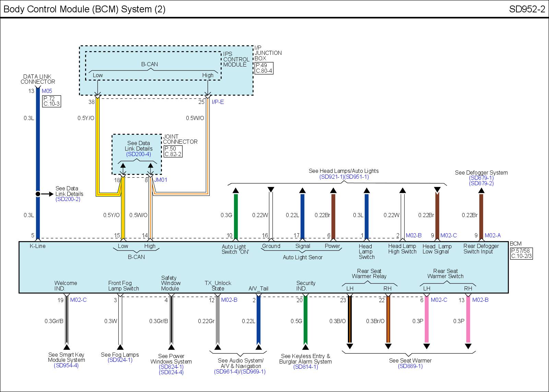Open the SD824-4 power windows link
The width and height of the screenshot is (549, 392).
171,372
